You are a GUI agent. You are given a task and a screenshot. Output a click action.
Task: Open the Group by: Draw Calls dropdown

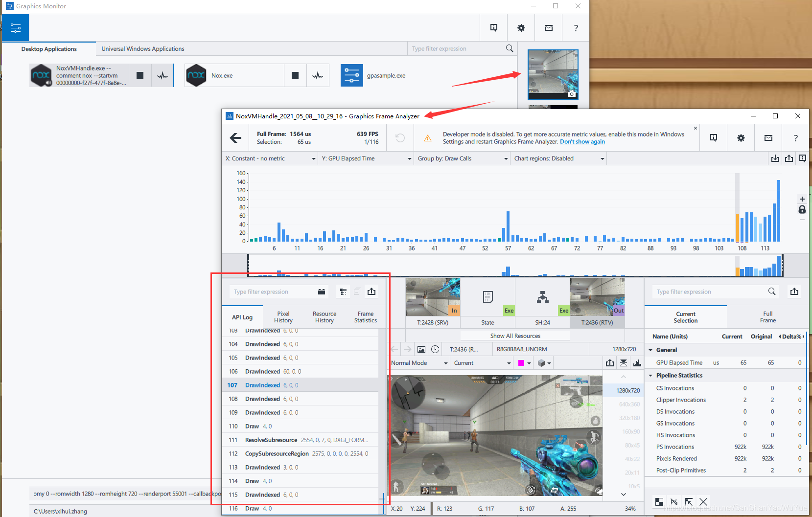click(x=463, y=158)
